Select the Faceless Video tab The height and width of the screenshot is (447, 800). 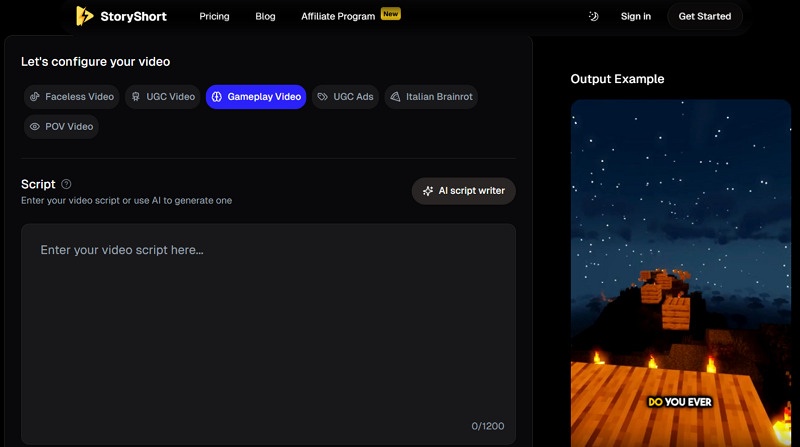[x=71, y=96]
